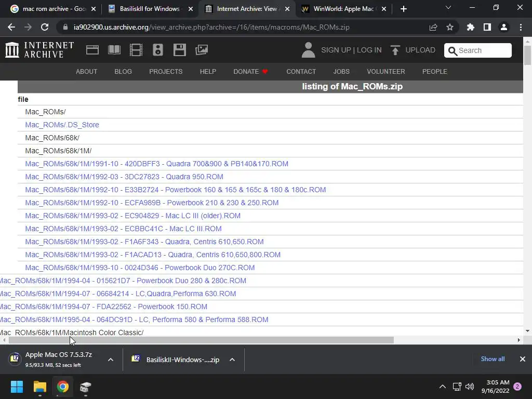Open the tab search dropdown chevron
The height and width of the screenshot is (399, 532).
[448, 7]
